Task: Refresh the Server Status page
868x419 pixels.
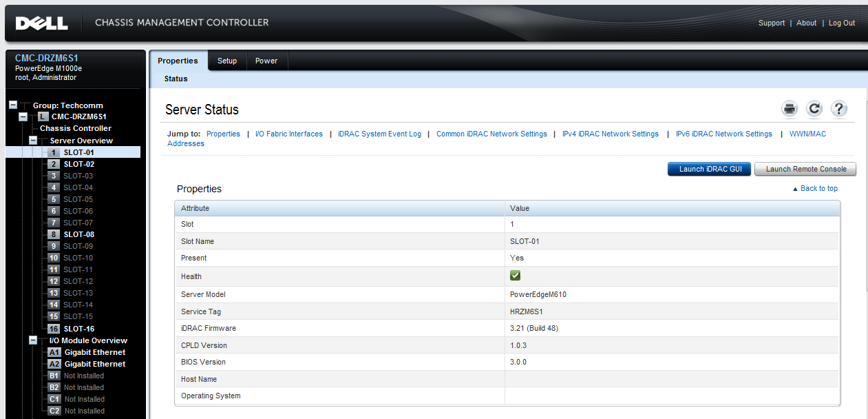Action: click(x=814, y=109)
